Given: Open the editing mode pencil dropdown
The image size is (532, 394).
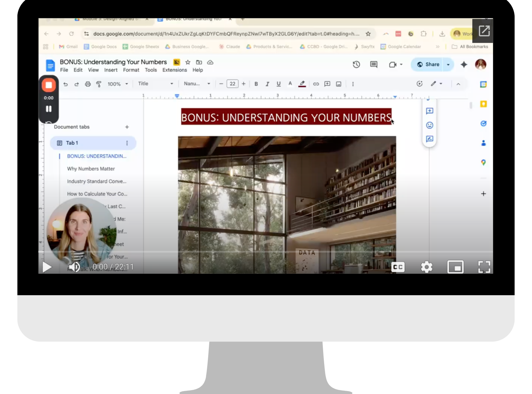Looking at the screenshot, I should pyautogui.click(x=437, y=84).
